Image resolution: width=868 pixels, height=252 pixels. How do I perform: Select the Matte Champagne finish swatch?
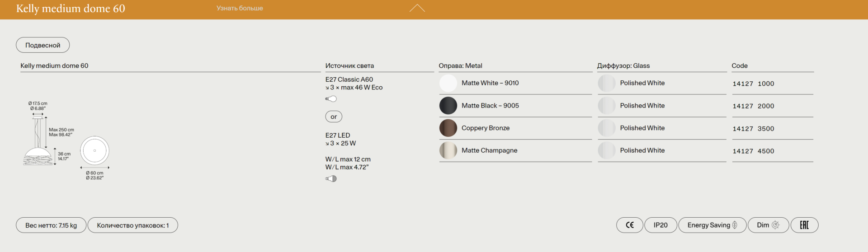[x=448, y=150]
